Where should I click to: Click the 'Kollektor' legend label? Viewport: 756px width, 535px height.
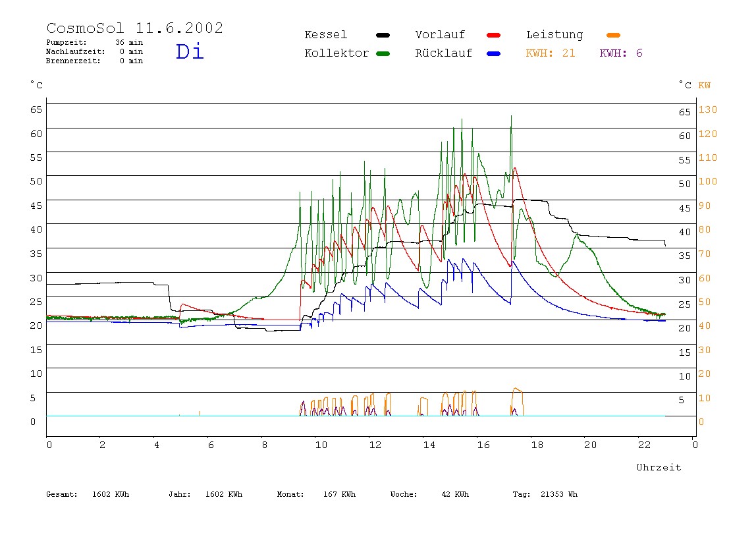click(337, 53)
